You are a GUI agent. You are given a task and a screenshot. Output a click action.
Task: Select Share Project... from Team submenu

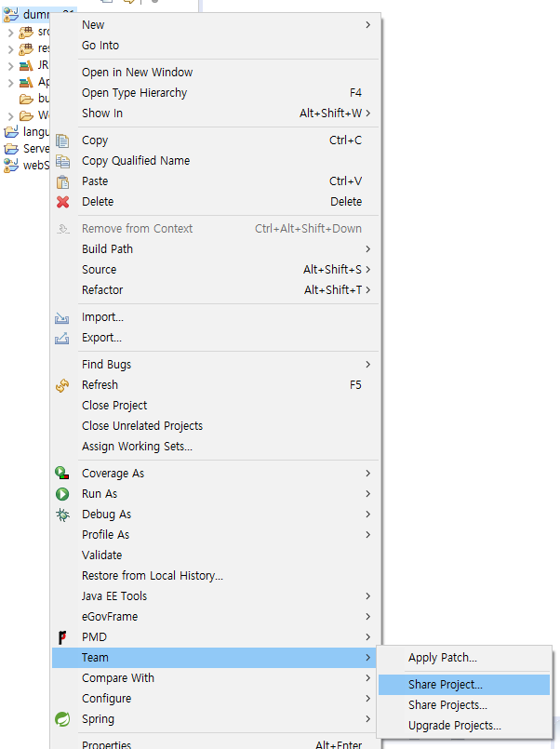click(x=445, y=685)
